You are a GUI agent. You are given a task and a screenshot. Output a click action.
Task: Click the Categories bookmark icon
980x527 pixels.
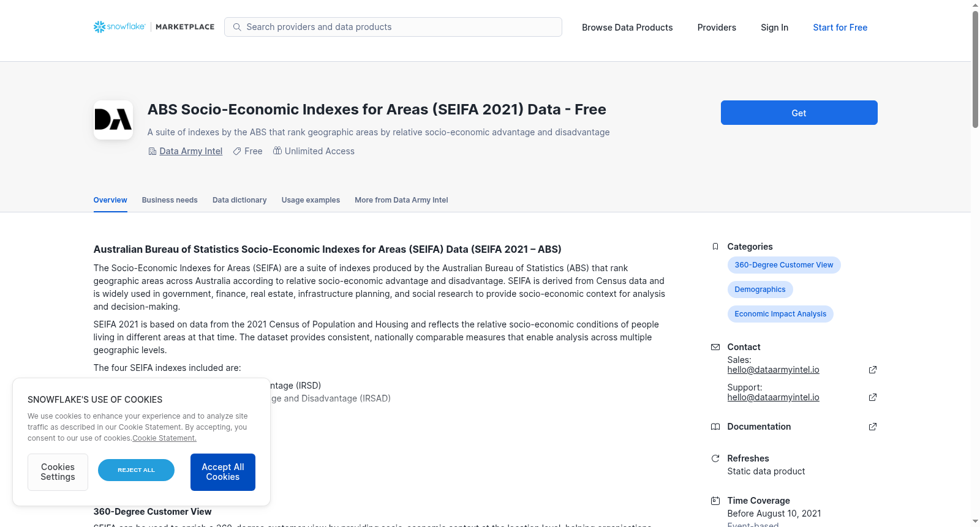(715, 247)
